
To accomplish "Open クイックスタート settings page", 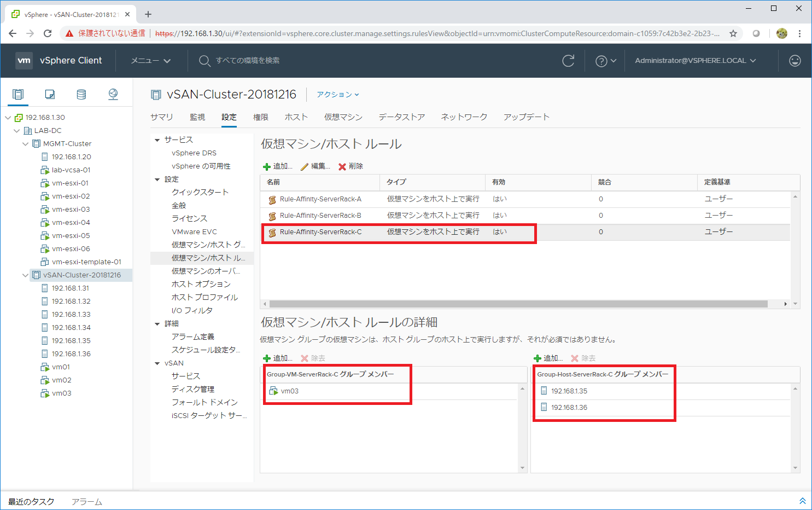I will pos(200,193).
